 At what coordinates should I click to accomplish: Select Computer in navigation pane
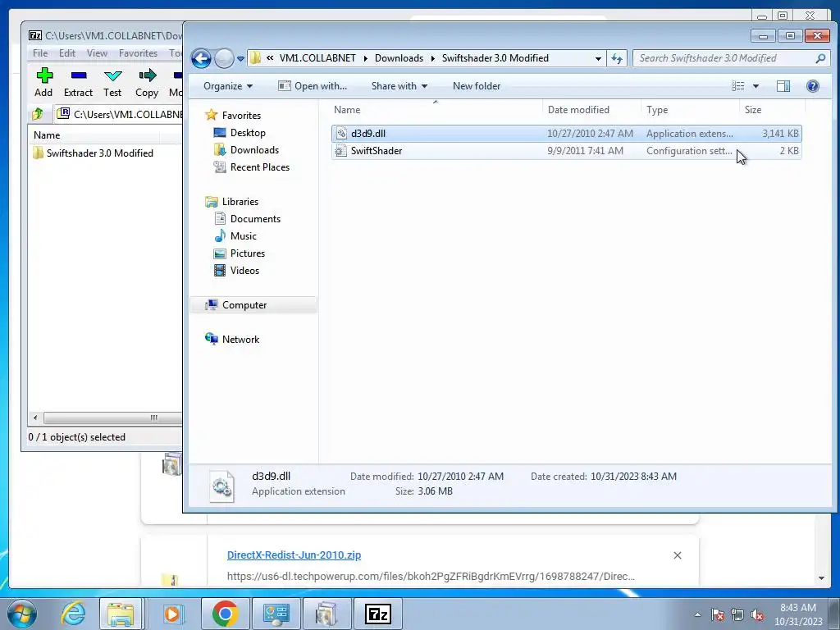coord(253,305)
